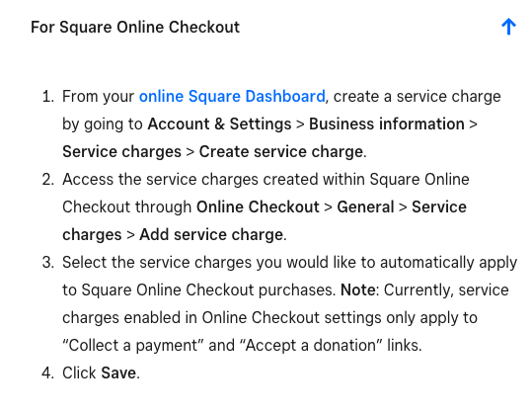Image resolution: width=532 pixels, height=412 pixels.
Task: Click bold 'Create service charge' text
Action: pos(281,151)
